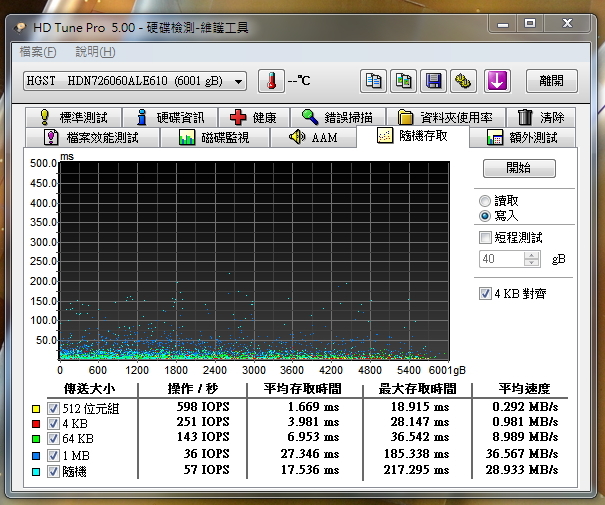Open the 檔案 menu
The width and height of the screenshot is (605, 505).
(x=38, y=52)
